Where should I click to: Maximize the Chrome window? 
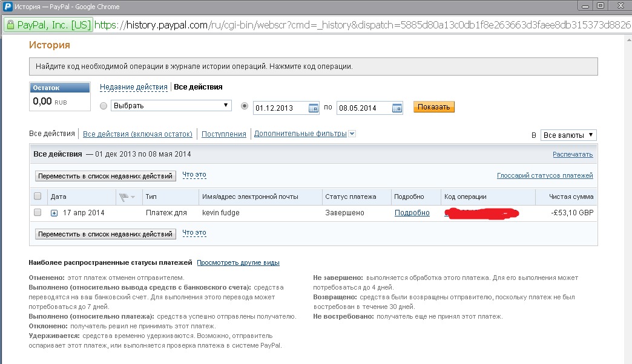click(601, 5)
